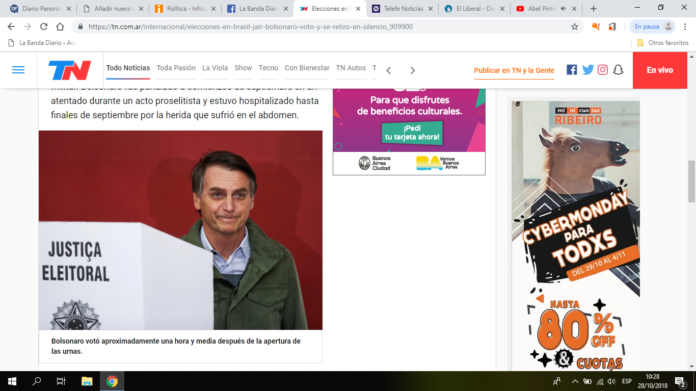Click the TN logo
The height and width of the screenshot is (391, 696).
70,71
